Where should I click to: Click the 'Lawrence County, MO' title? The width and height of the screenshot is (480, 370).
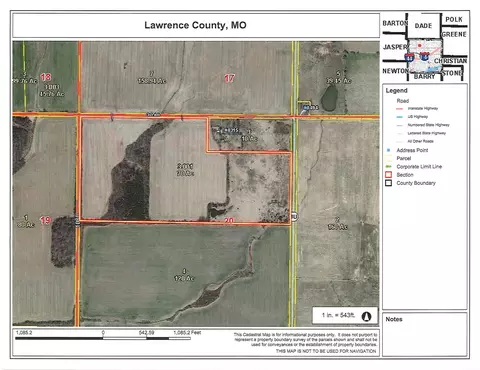point(195,25)
